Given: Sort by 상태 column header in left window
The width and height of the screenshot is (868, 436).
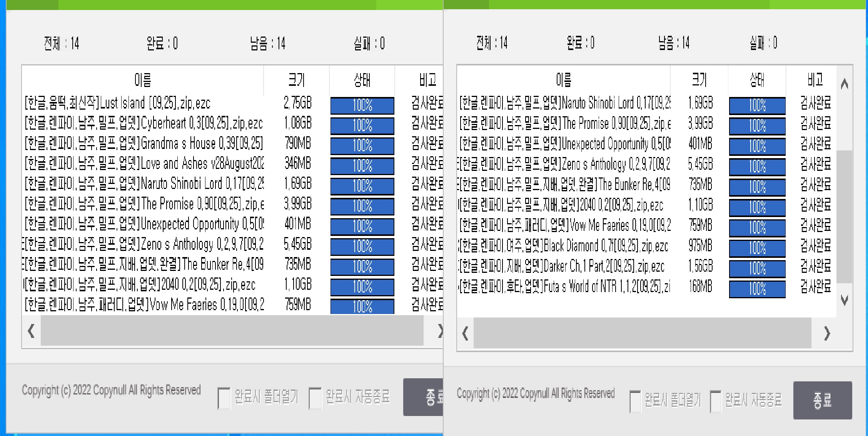Looking at the screenshot, I should pos(362,80).
